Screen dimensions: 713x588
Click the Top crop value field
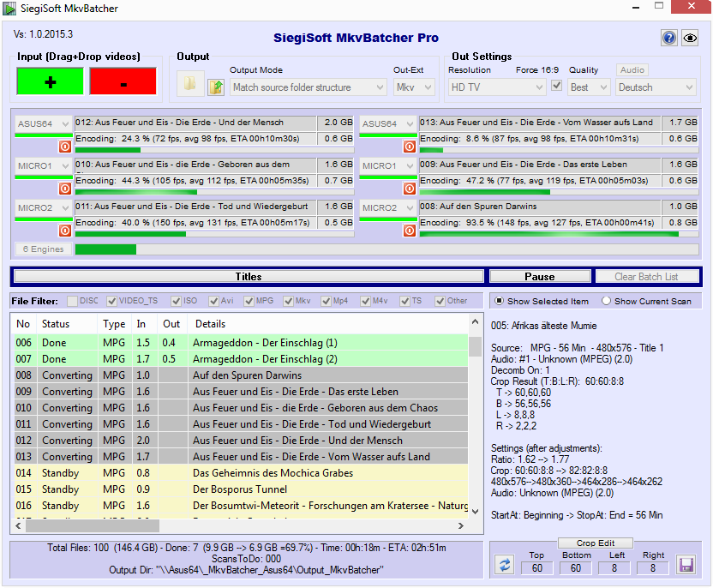(x=536, y=568)
